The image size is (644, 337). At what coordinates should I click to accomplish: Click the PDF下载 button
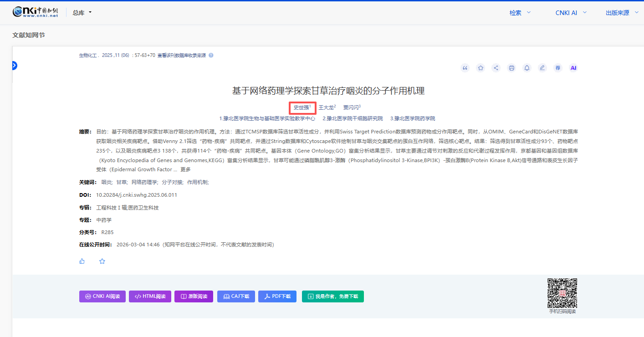277,296
